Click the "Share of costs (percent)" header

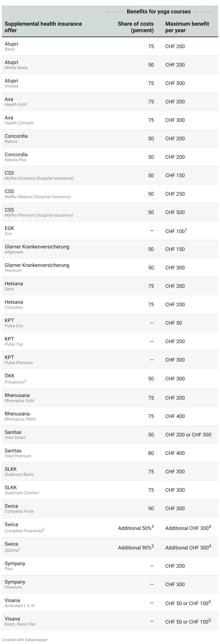pyautogui.click(x=135, y=27)
